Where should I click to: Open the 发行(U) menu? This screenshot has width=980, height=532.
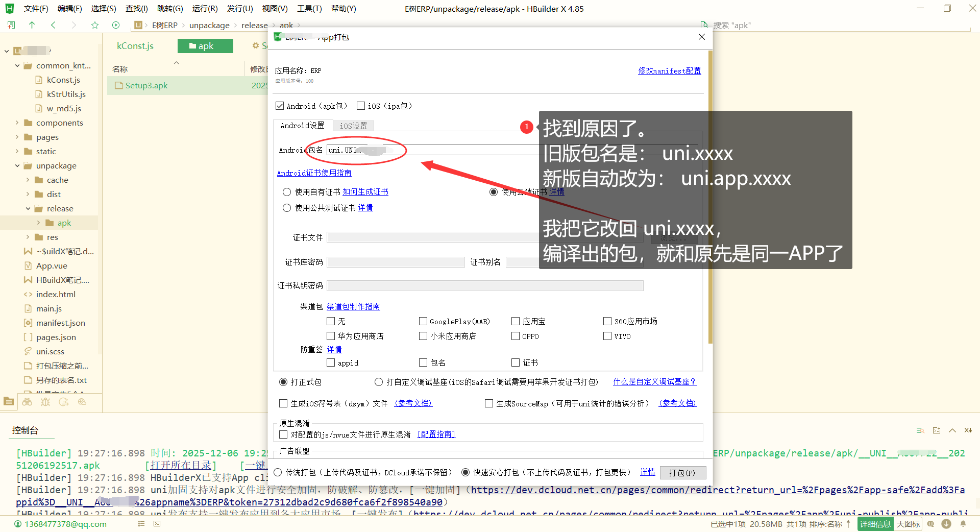(x=239, y=9)
